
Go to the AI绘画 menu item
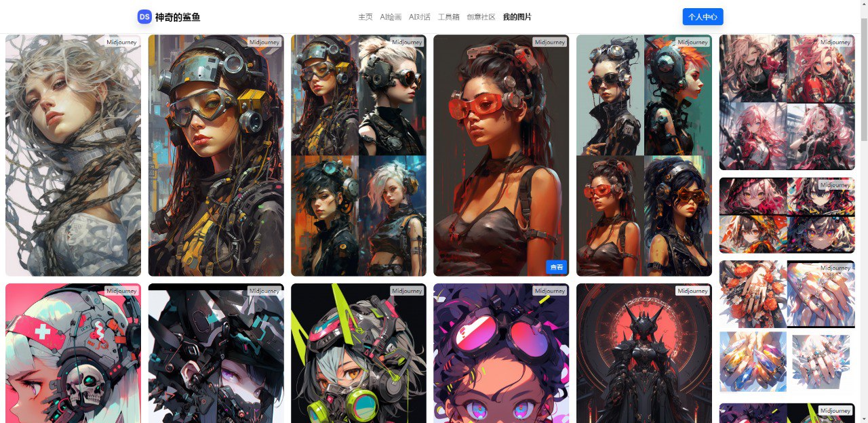391,17
